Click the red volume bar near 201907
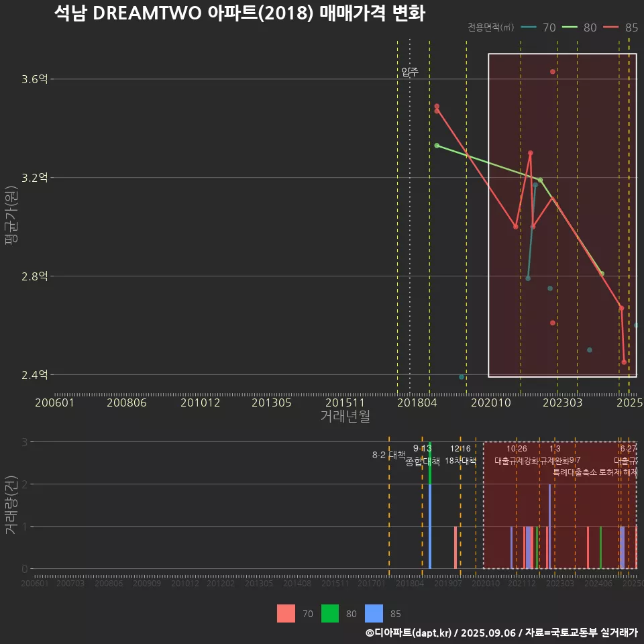This screenshot has width=644, height=644. click(455, 547)
